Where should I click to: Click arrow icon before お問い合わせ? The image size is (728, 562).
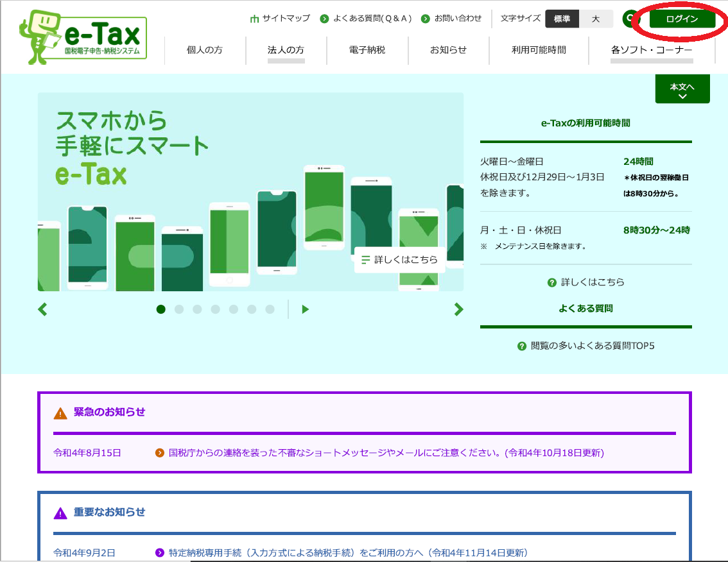coord(425,19)
